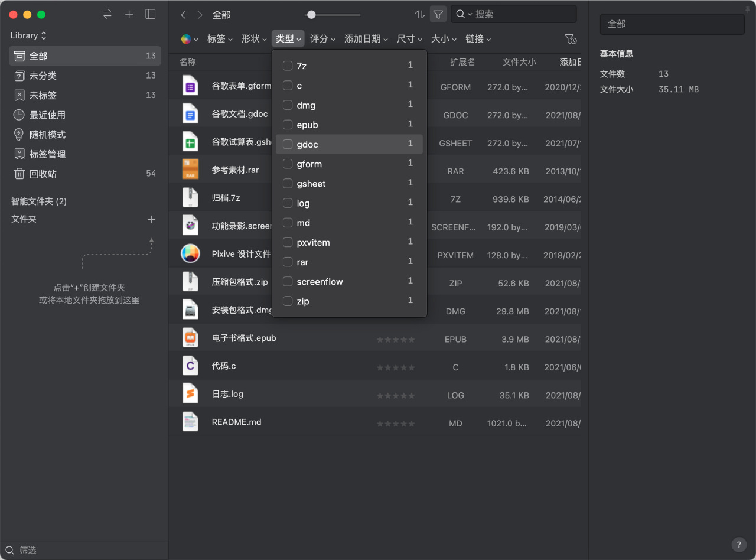756x560 pixels.
Task: Click the help question mark button
Action: 738,544
